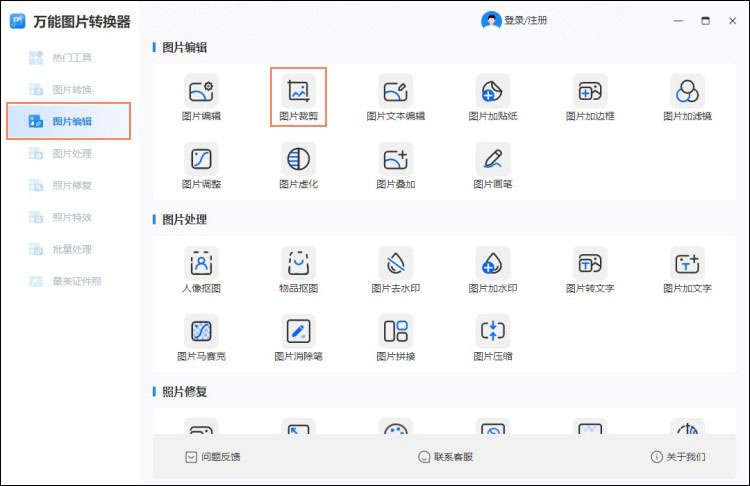The height and width of the screenshot is (486, 750).
Task: Select the 图片虚化 blur tool
Action: pos(298,159)
